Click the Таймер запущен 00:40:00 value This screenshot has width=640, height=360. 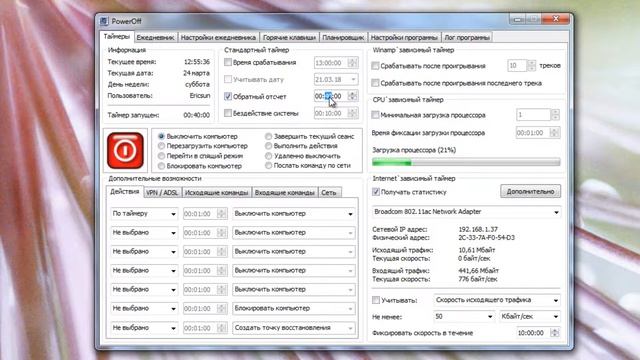click(x=196, y=116)
